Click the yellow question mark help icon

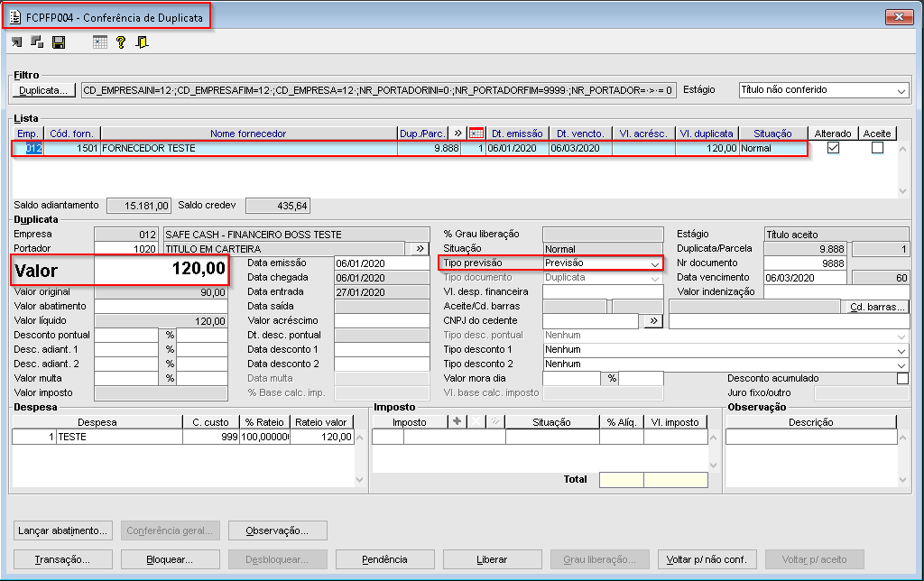coord(120,42)
